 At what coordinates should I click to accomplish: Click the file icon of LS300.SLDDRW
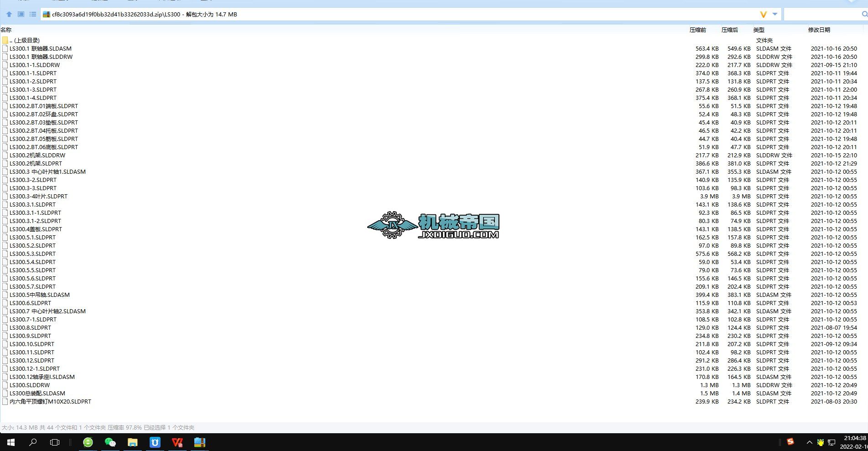point(5,385)
